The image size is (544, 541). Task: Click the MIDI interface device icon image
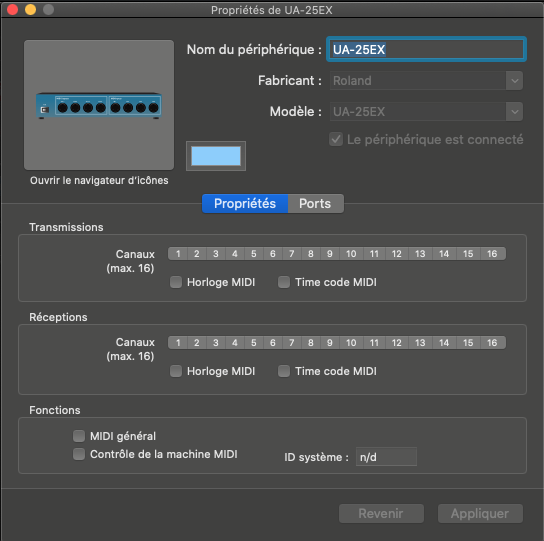point(99,105)
